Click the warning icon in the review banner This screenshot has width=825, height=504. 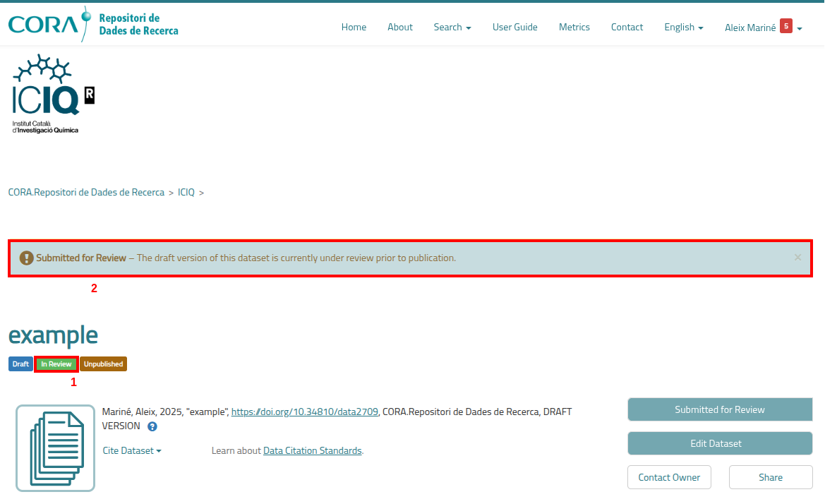(x=26, y=258)
